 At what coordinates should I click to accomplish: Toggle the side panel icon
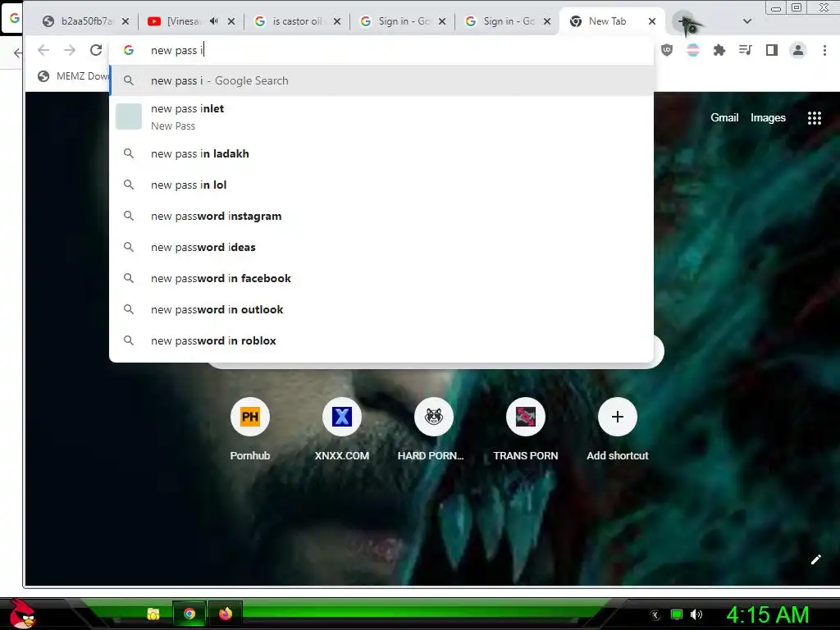pyautogui.click(x=771, y=50)
